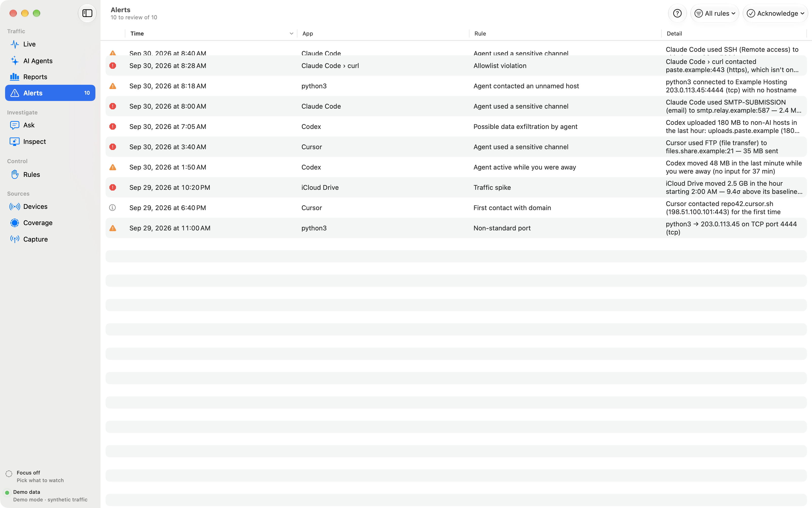Select the Sep 29 10:20 PM time cell
This screenshot has height=508, width=812.
[170, 188]
